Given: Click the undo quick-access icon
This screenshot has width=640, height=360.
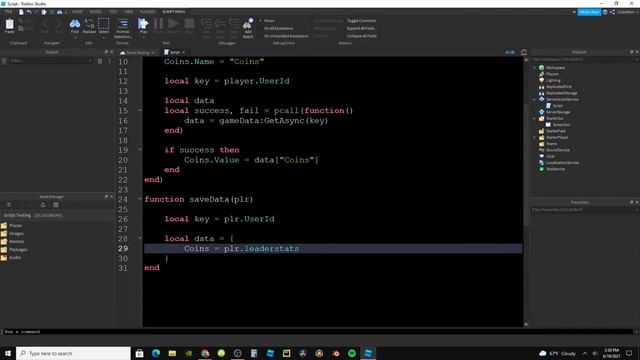Looking at the screenshot, I should point(29,12).
